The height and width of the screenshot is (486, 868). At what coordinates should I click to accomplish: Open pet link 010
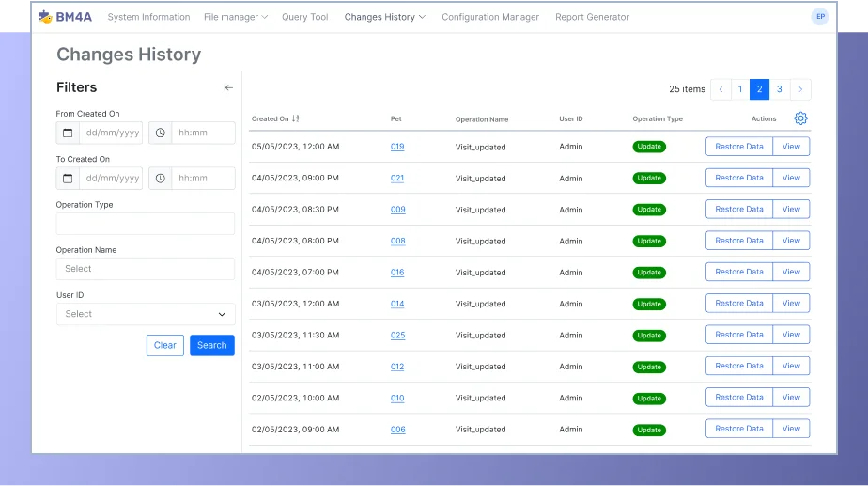(x=397, y=398)
